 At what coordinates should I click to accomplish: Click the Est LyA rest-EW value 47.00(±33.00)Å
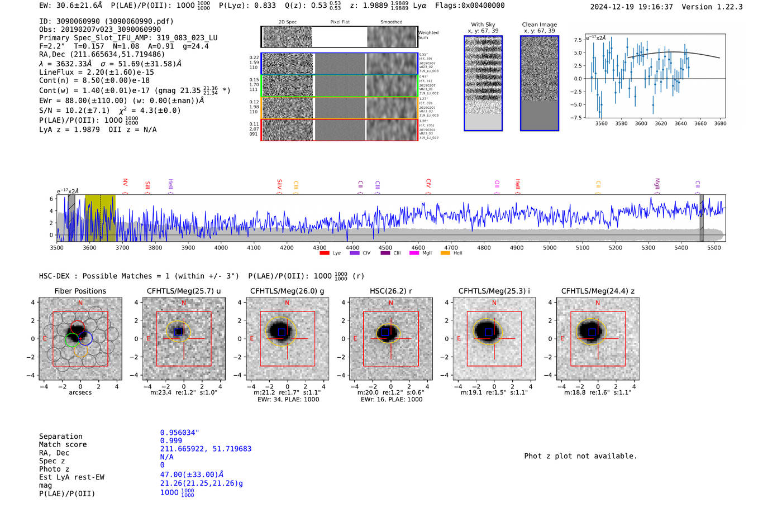coord(192,475)
